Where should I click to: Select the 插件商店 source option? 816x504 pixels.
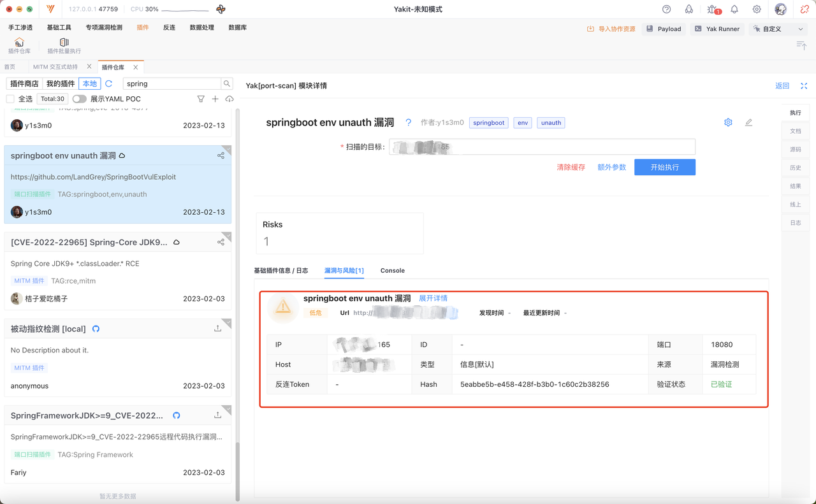pyautogui.click(x=24, y=83)
